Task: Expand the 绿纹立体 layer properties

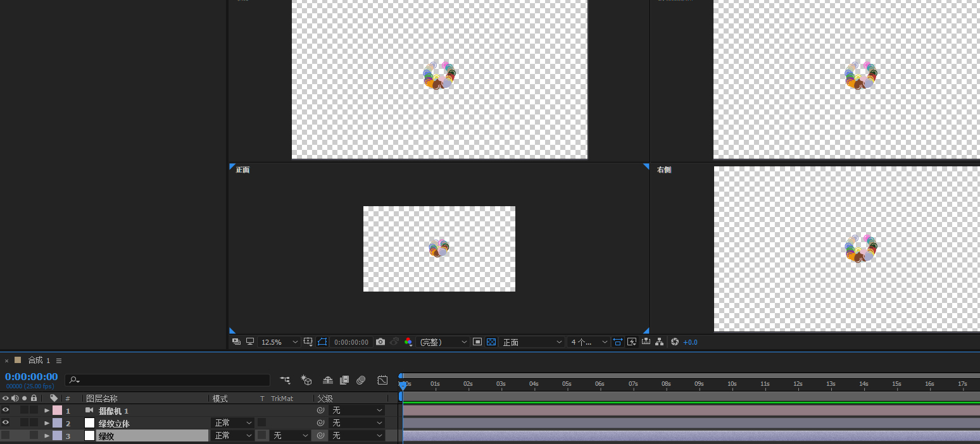Action: (x=47, y=423)
